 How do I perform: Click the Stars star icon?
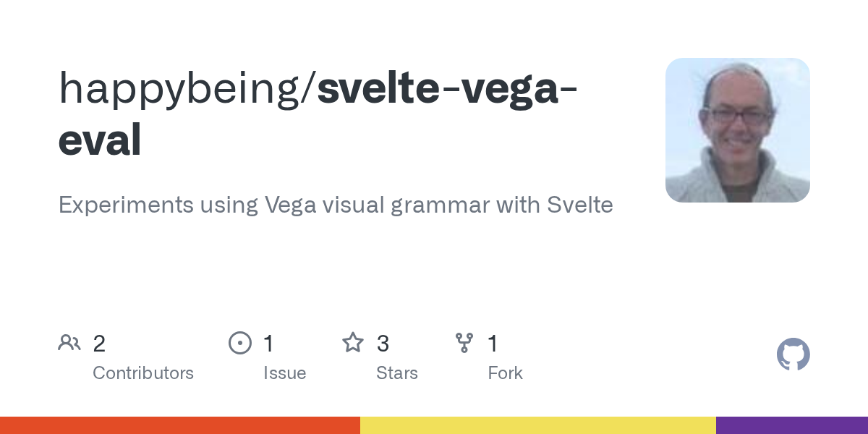point(353,342)
